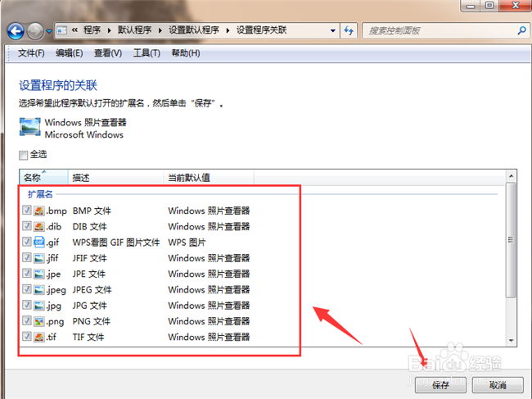Click the .jpe file type icon
Viewport: 532px width, 399px height.
click(39, 274)
